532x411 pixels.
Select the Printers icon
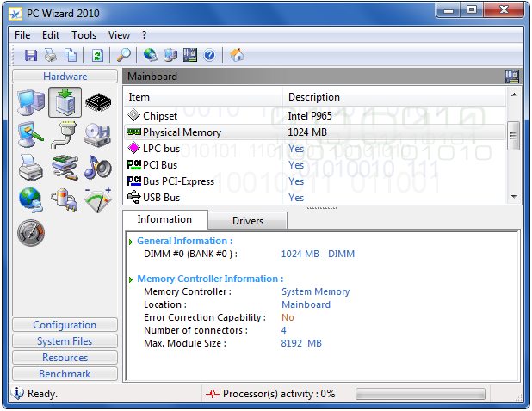coord(31,168)
